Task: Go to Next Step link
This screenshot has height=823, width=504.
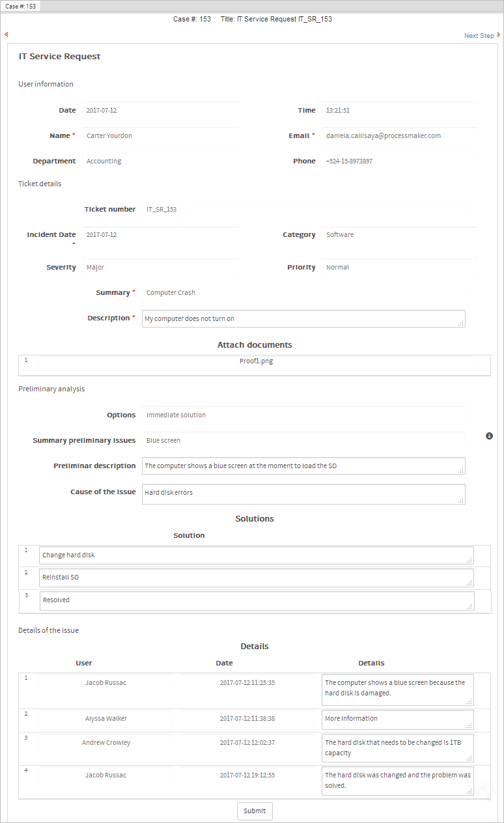Action: 479,36
